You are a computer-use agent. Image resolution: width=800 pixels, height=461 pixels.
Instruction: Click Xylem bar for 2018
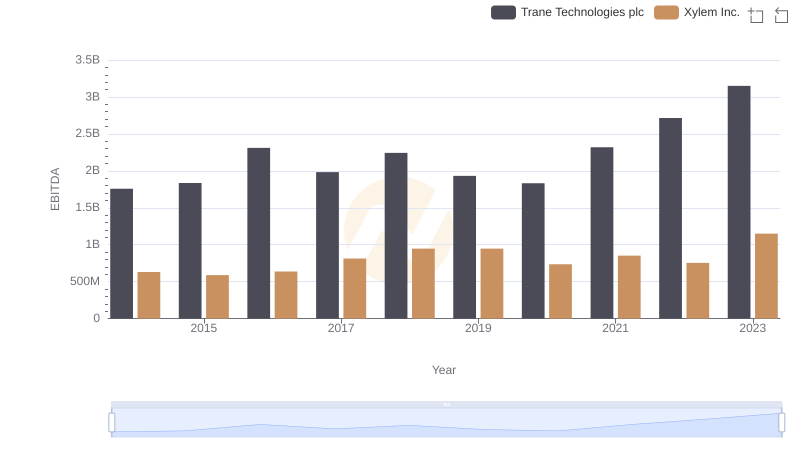(x=423, y=284)
